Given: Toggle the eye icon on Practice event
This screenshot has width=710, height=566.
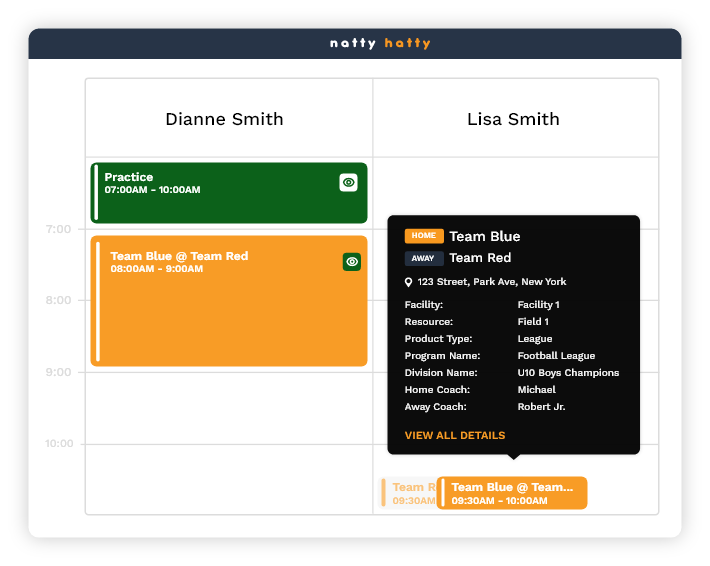Looking at the screenshot, I should click(x=348, y=182).
